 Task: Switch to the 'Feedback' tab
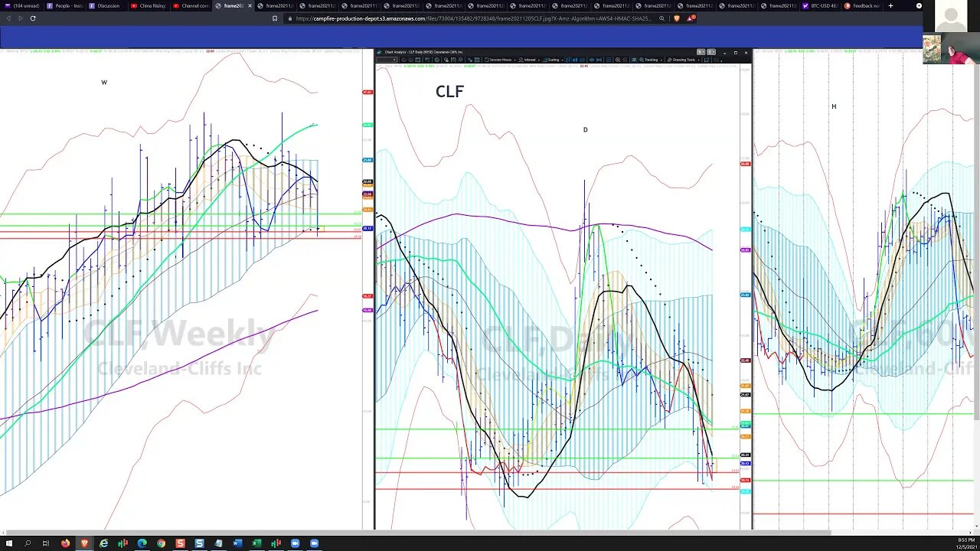[x=863, y=6]
